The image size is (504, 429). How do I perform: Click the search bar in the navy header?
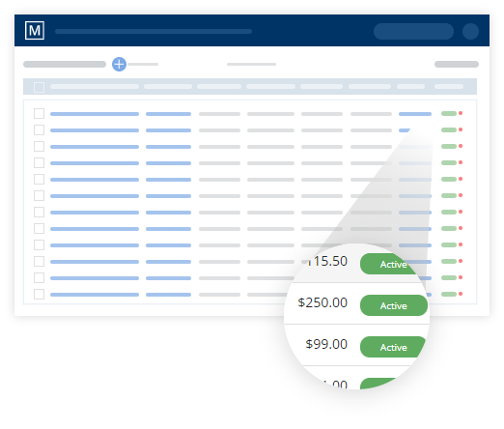point(154,31)
